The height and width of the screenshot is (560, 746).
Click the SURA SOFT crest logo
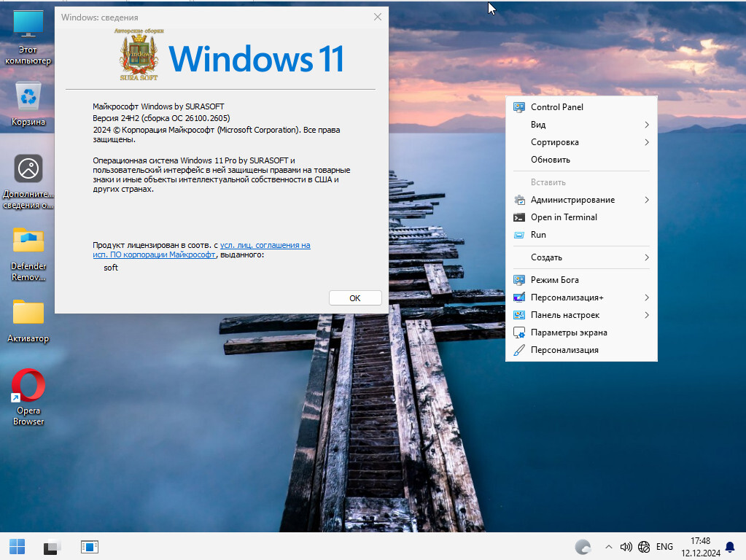(x=139, y=55)
